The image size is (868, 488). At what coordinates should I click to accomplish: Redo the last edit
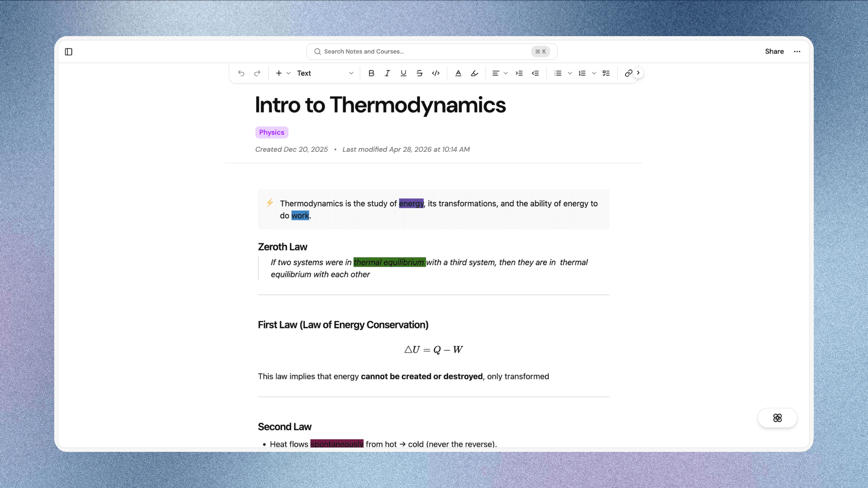(x=257, y=73)
